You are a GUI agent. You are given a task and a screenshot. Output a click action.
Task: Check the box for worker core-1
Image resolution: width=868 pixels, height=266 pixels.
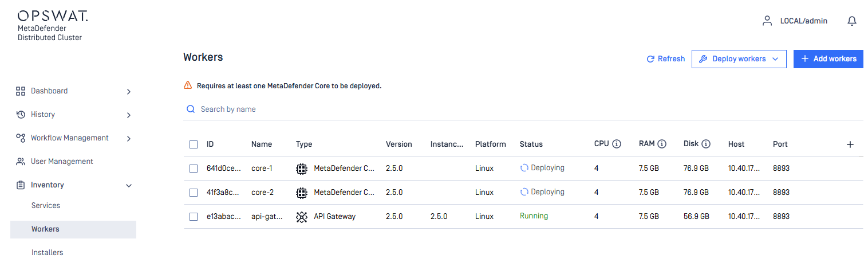click(x=194, y=169)
